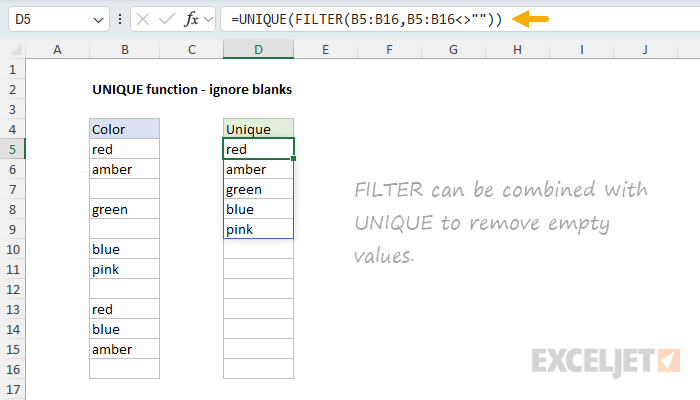The image size is (700, 400).
Task: Select row 1 header
Action: click(x=12, y=70)
